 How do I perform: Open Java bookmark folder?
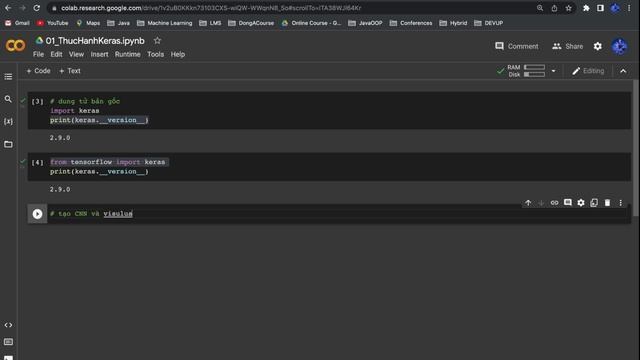pos(118,23)
